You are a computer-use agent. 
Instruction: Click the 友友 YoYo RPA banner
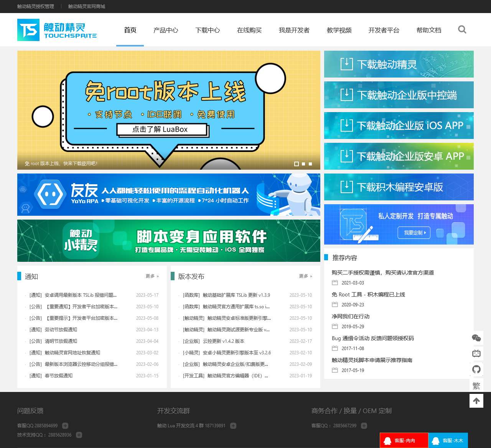click(168, 195)
